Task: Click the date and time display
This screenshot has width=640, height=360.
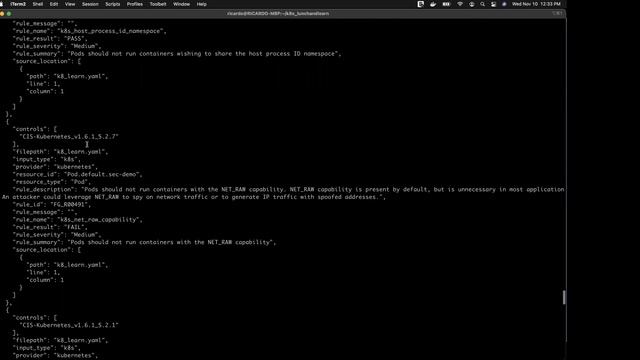Action: pyautogui.click(x=536, y=4)
